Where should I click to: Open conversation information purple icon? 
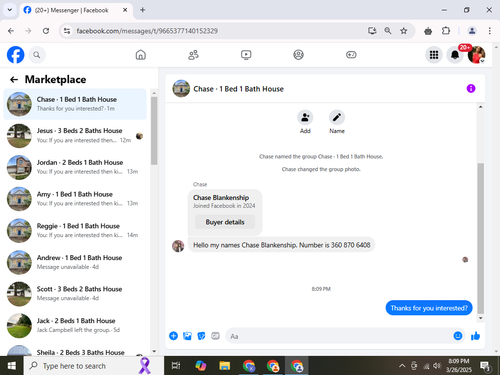pos(471,88)
